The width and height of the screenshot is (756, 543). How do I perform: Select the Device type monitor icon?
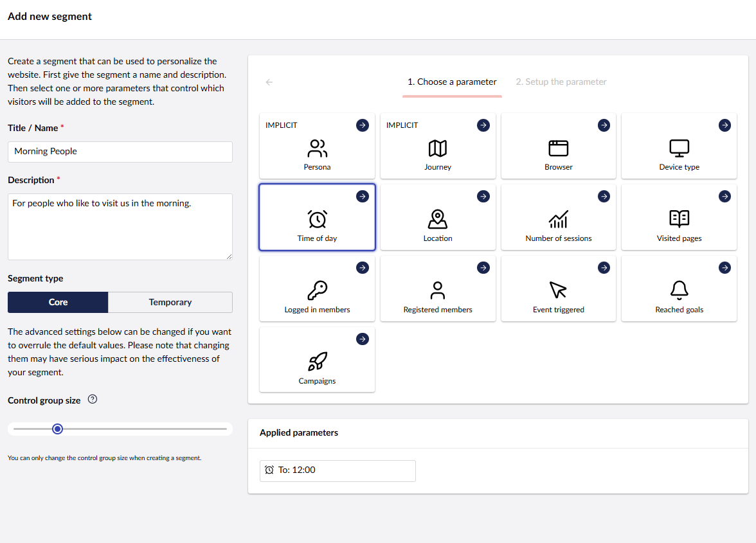[679, 149]
